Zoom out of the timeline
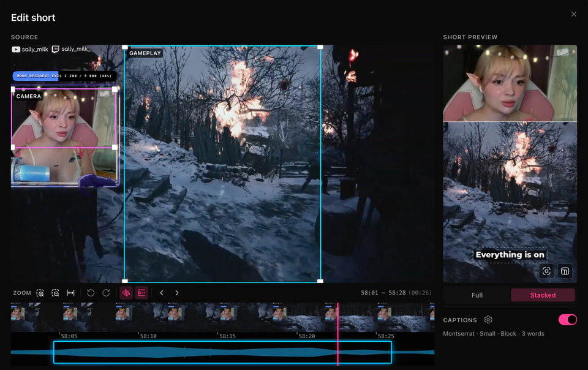588x370 pixels. click(55, 293)
